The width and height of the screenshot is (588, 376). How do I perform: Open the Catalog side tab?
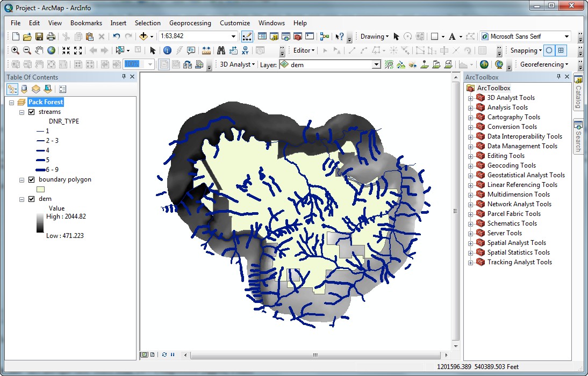point(578,92)
